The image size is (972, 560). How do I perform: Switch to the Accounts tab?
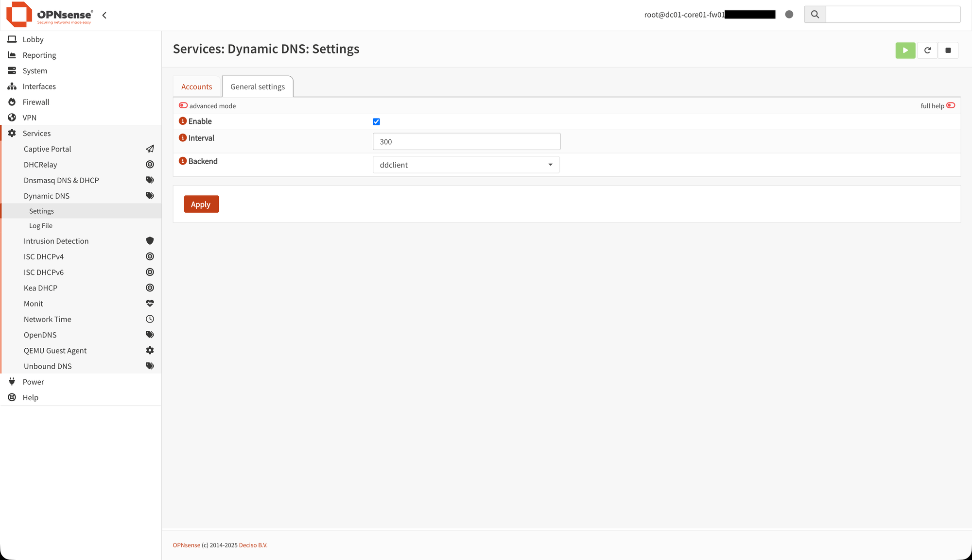[x=197, y=86]
